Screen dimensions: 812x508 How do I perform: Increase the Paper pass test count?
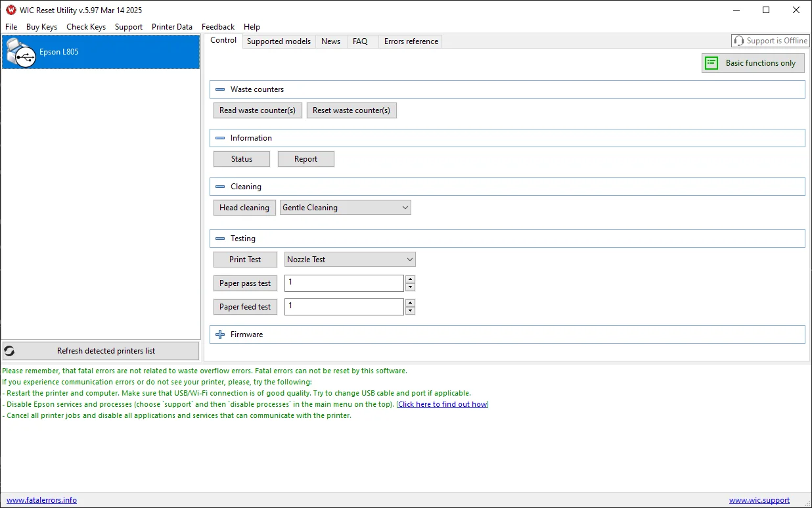pos(411,279)
